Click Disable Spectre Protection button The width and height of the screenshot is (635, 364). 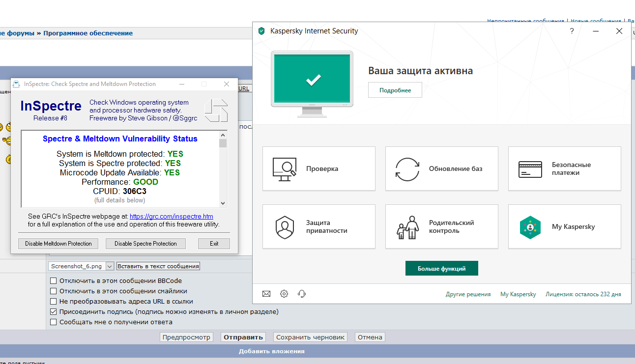coord(145,244)
